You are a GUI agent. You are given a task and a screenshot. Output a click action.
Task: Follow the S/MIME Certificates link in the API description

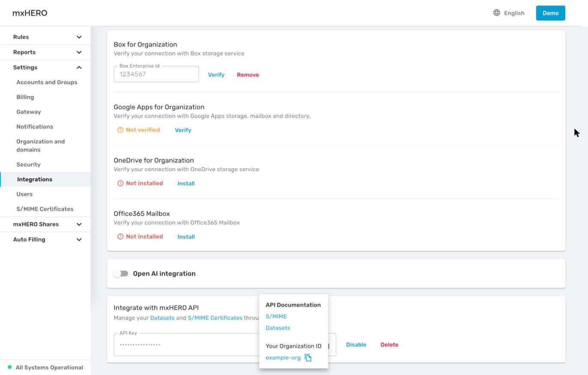(215, 318)
